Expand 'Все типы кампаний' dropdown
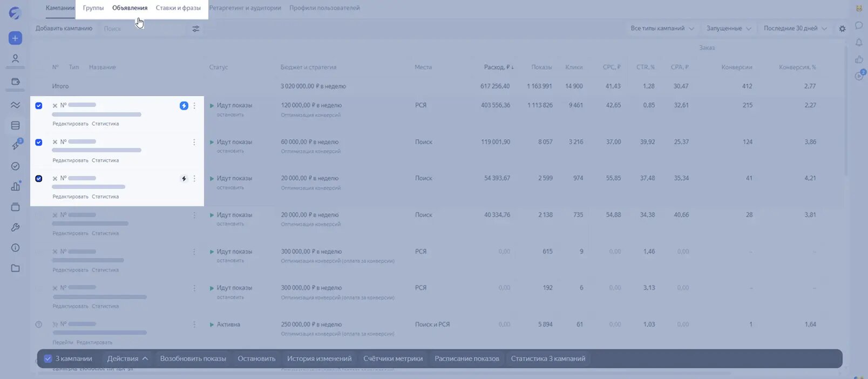Screen dimensions: 868x379 point(662,29)
